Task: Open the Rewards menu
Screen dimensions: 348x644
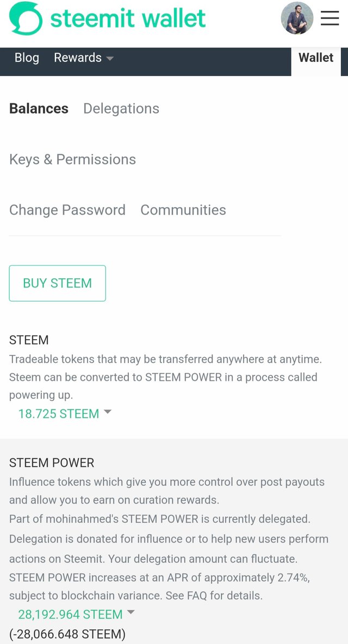Action: (x=78, y=58)
